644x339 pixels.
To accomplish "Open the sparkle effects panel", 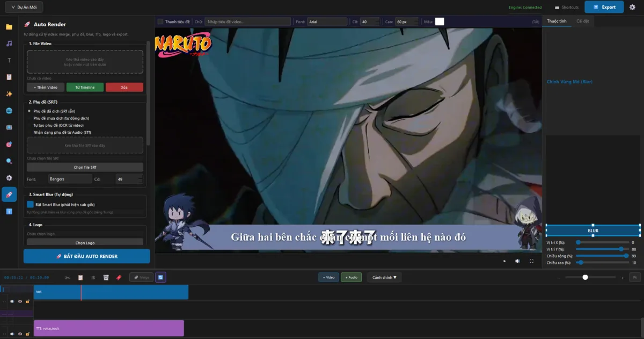I will [9, 93].
